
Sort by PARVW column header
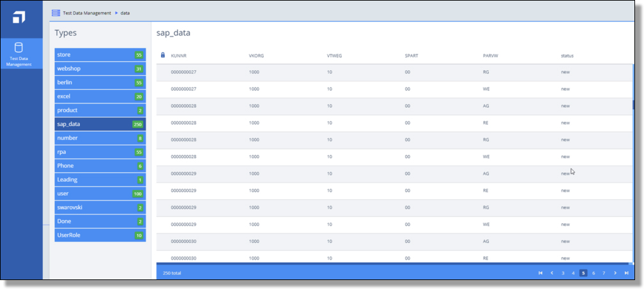pos(490,56)
